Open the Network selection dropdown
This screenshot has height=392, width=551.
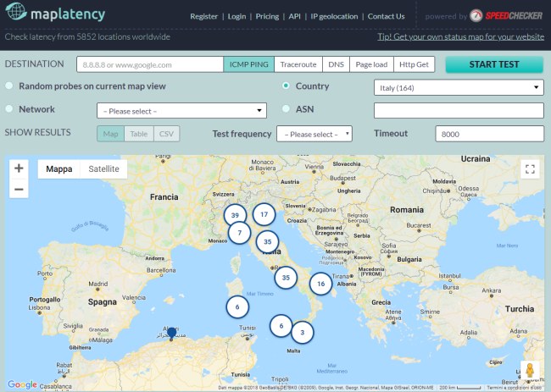(181, 110)
